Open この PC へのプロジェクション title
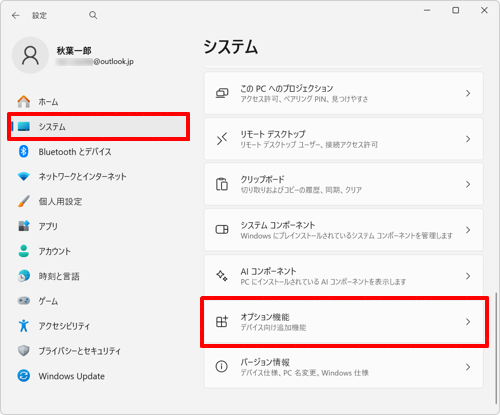The height and width of the screenshot is (415, 500). pos(287,88)
